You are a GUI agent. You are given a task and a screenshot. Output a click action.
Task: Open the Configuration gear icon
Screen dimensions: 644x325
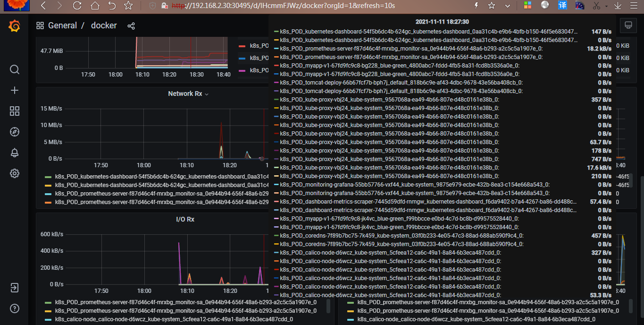(15, 173)
